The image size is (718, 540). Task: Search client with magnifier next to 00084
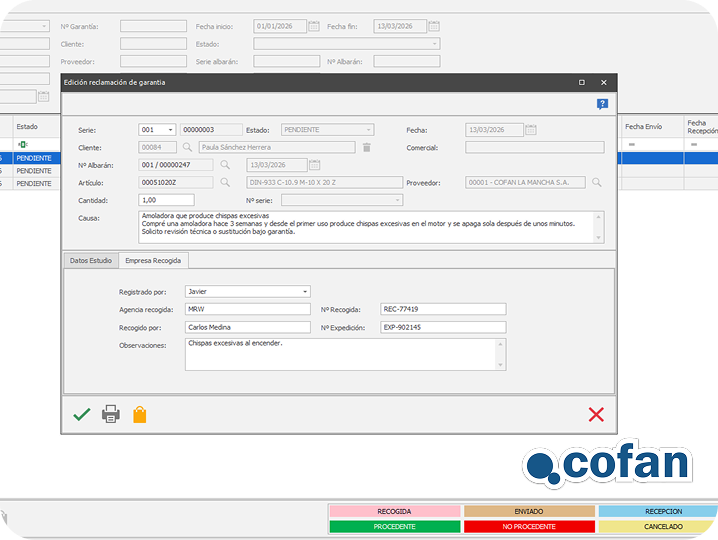(187, 147)
